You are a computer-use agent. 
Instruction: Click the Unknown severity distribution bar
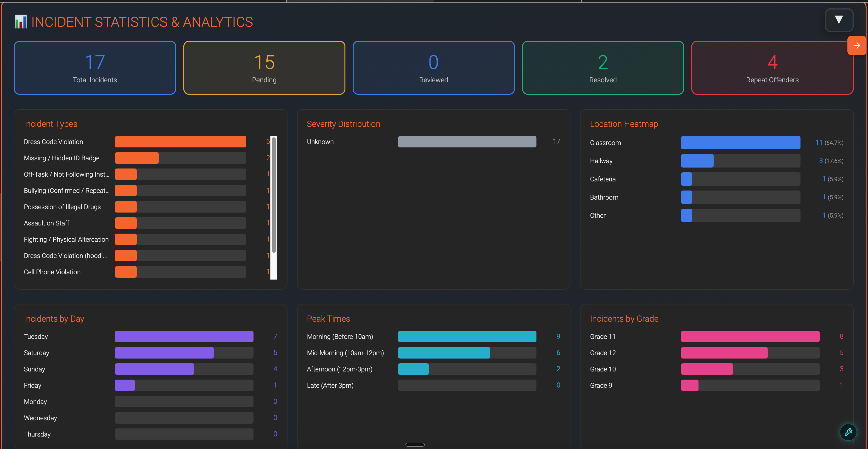(467, 141)
